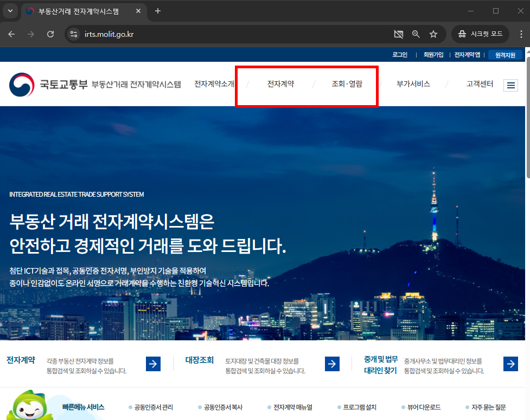Open the hamburger menu next to 고객센터

pos(510,85)
